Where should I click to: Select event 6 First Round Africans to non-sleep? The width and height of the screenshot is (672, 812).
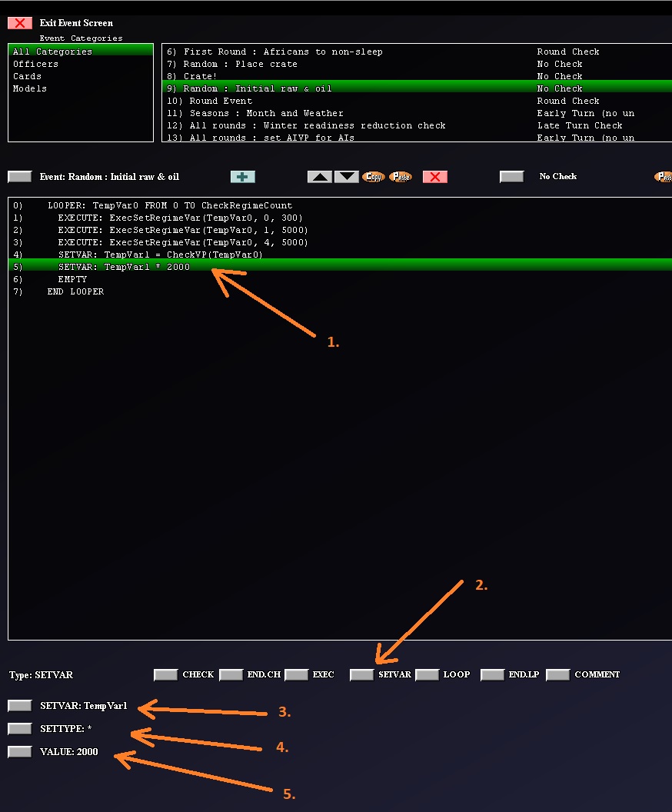[417, 52]
